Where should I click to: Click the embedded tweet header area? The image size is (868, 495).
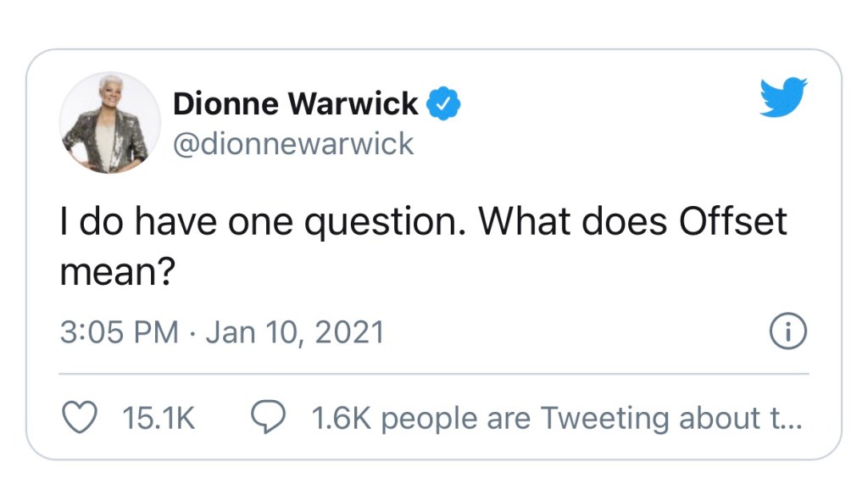pyautogui.click(x=339, y=123)
